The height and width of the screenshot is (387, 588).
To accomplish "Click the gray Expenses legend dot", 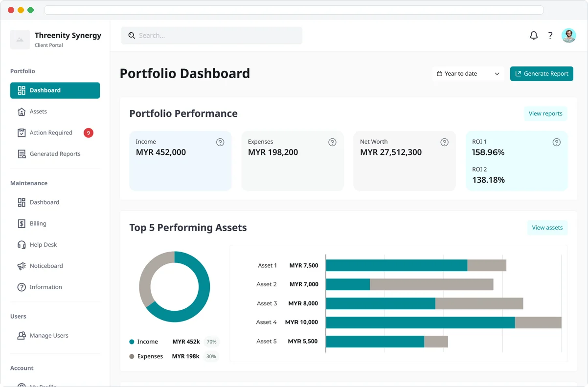I will click(x=132, y=357).
